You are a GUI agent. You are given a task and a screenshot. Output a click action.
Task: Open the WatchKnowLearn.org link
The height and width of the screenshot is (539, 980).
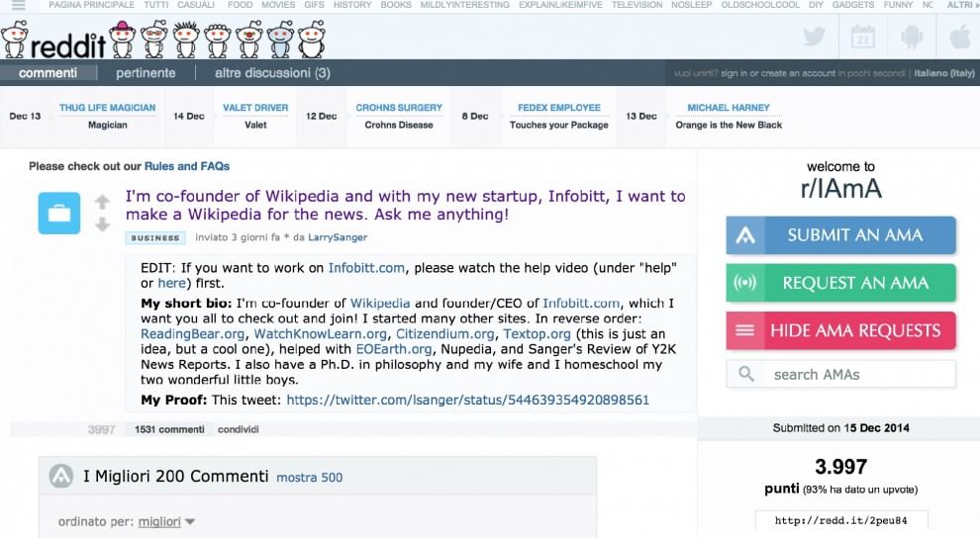[320, 333]
